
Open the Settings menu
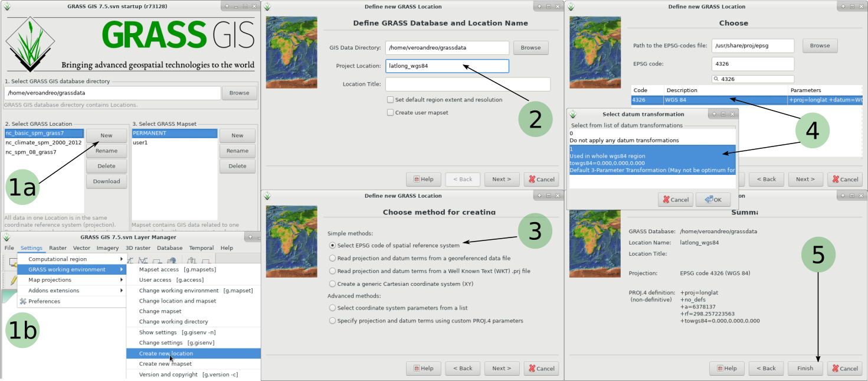[x=31, y=248]
